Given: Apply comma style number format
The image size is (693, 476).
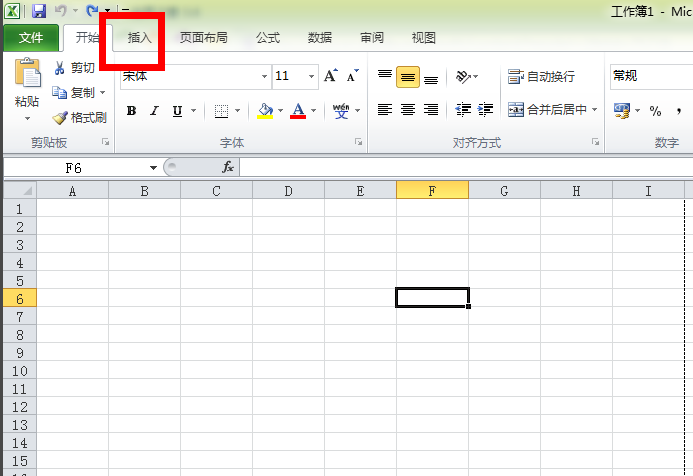Looking at the screenshot, I should [x=679, y=110].
